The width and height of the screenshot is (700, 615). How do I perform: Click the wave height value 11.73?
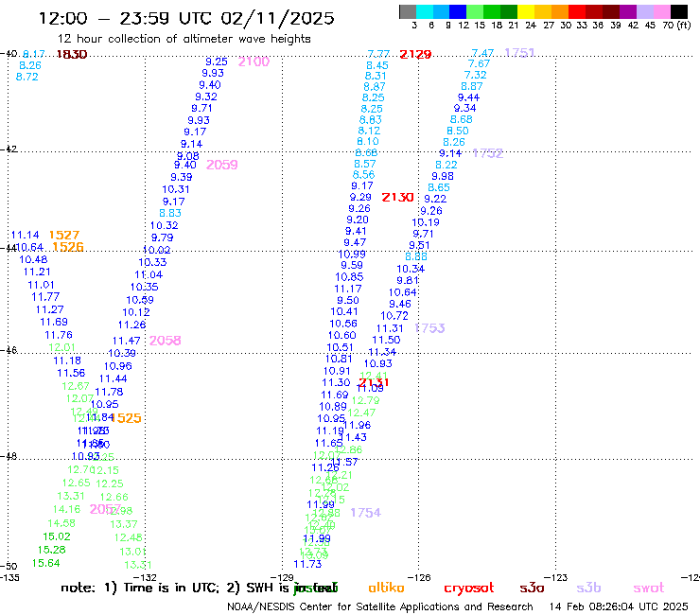pyautogui.click(x=307, y=564)
